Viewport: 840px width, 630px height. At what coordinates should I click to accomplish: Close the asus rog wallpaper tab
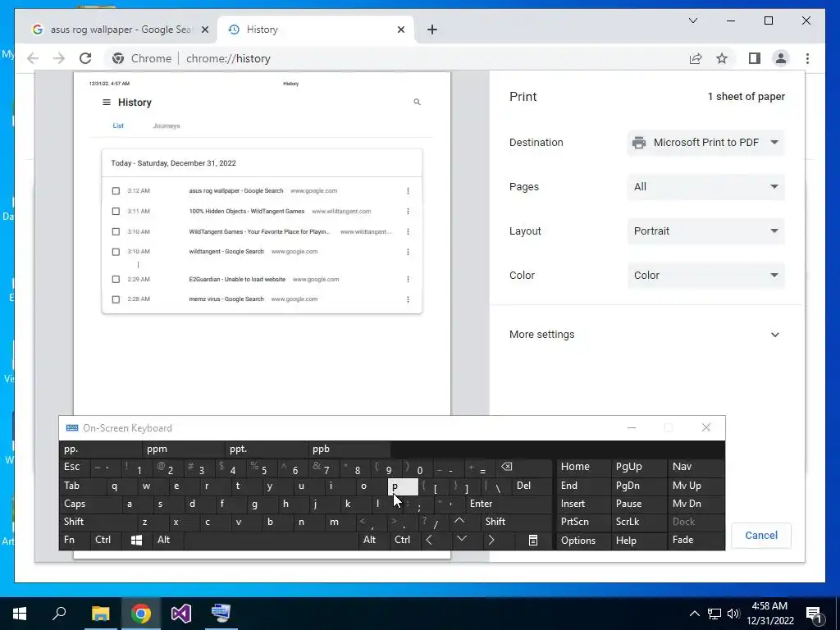(x=204, y=30)
